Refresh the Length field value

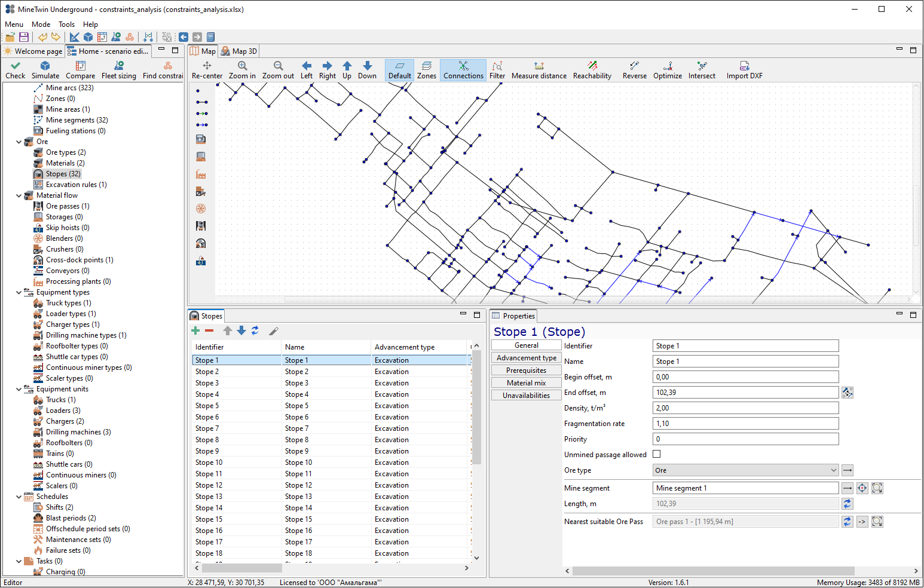click(847, 504)
